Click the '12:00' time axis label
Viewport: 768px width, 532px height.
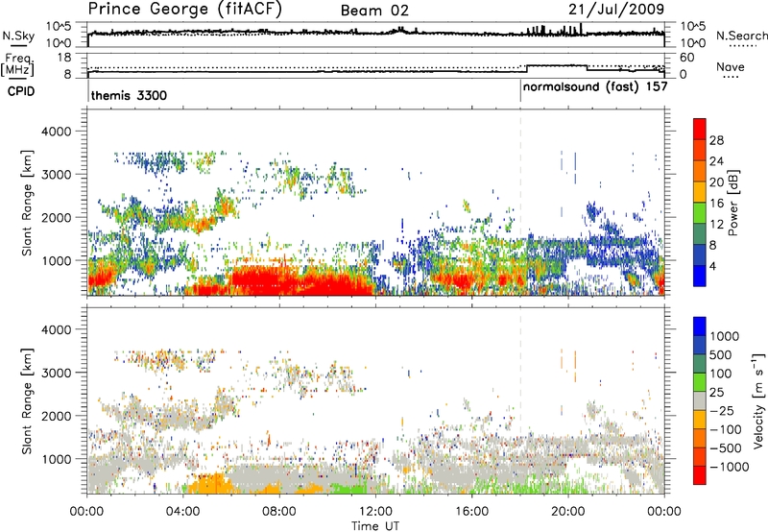375,511
